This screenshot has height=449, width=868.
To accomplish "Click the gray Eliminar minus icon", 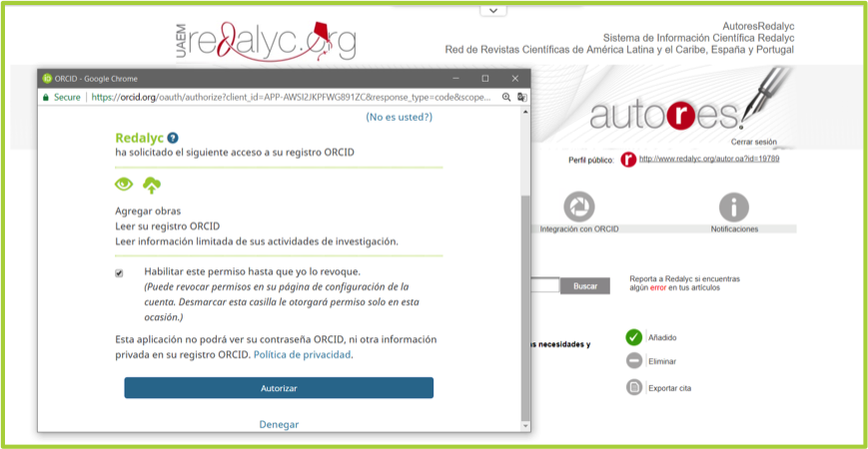I will pyautogui.click(x=633, y=361).
